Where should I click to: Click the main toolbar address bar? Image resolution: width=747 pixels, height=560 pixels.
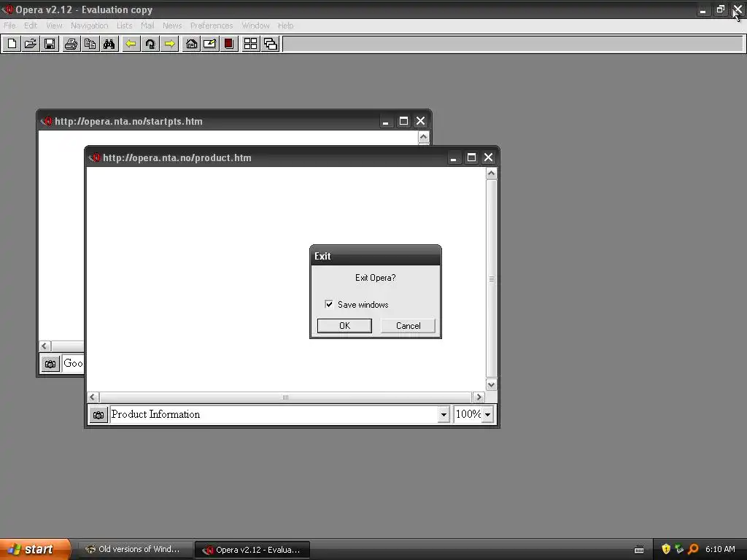point(513,44)
